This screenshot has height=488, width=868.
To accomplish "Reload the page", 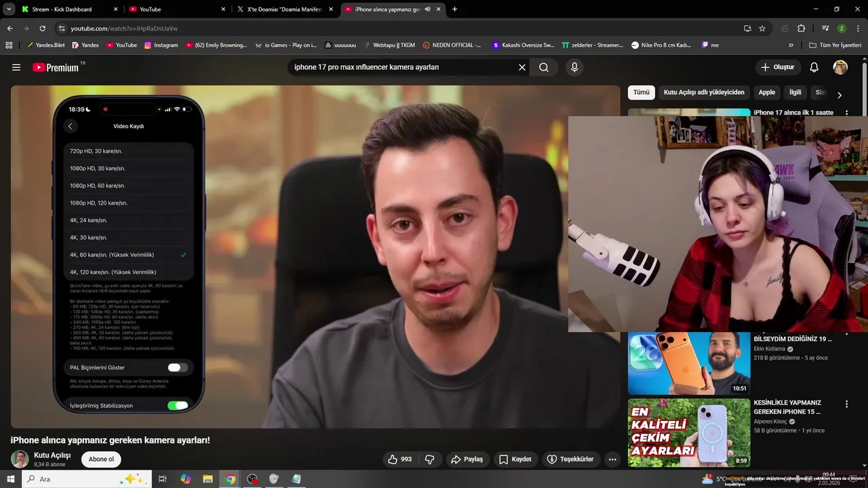I will (x=43, y=28).
